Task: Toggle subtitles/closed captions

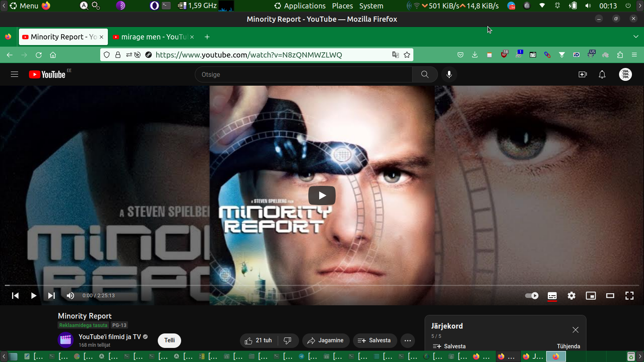Action: pos(552,296)
